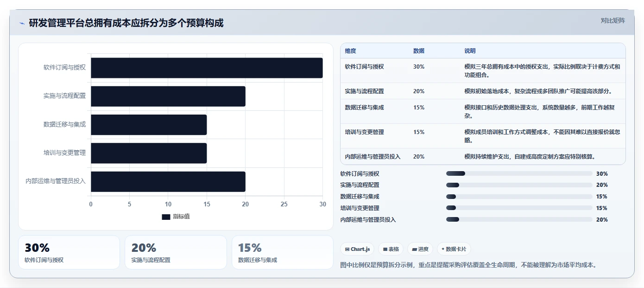644x288 pixels.
Task: Click 软件订阅与授权 cell in table
Action: pos(364,67)
